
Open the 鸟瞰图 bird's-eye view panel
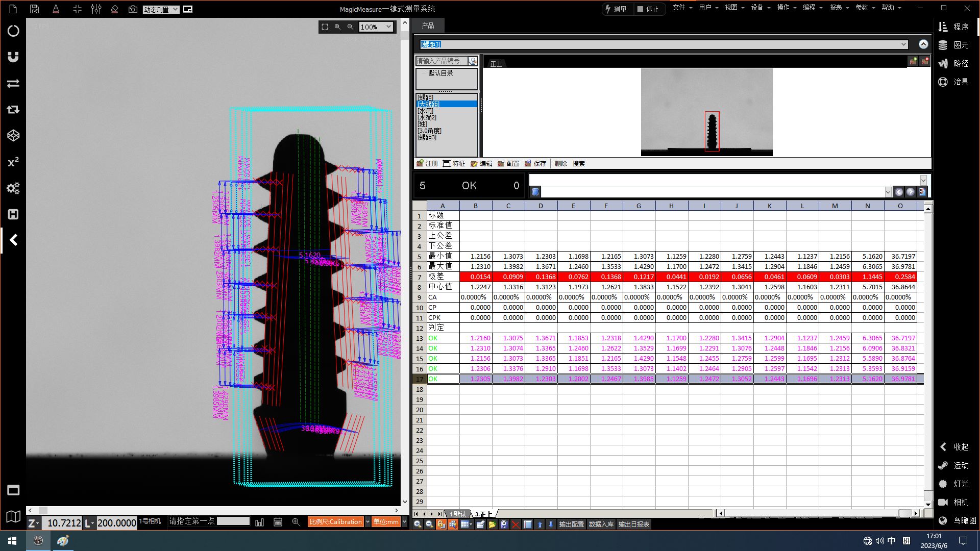(958, 520)
